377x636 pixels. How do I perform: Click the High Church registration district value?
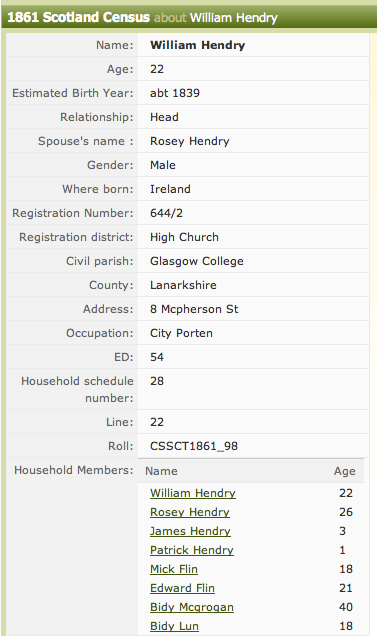[x=184, y=237]
